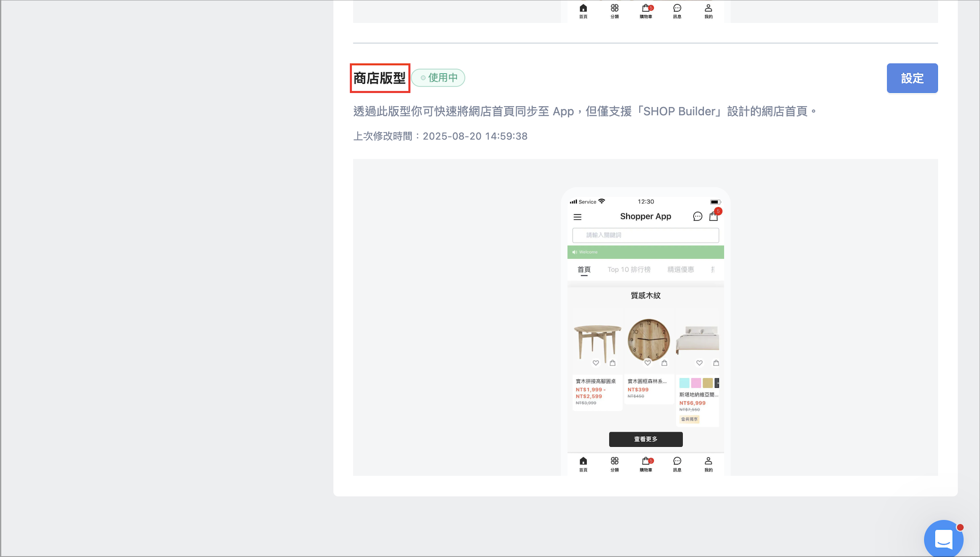Switch to the Top 10 排行榜 tab
Screen dimensions: 980x557
[629, 270]
